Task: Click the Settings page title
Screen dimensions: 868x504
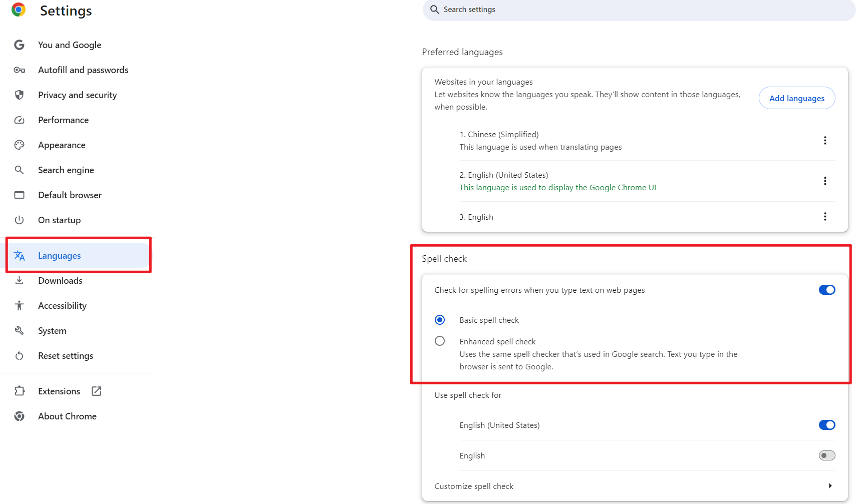Action: coord(66,11)
